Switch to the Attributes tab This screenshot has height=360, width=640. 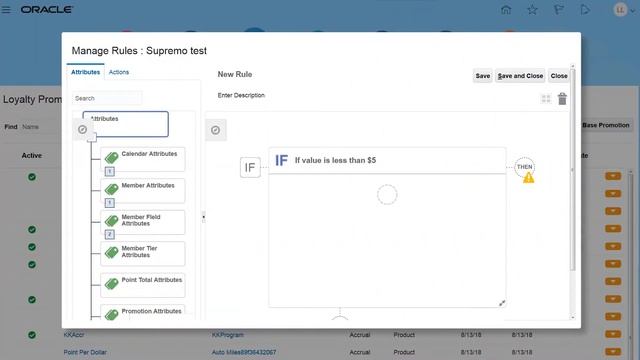85,72
